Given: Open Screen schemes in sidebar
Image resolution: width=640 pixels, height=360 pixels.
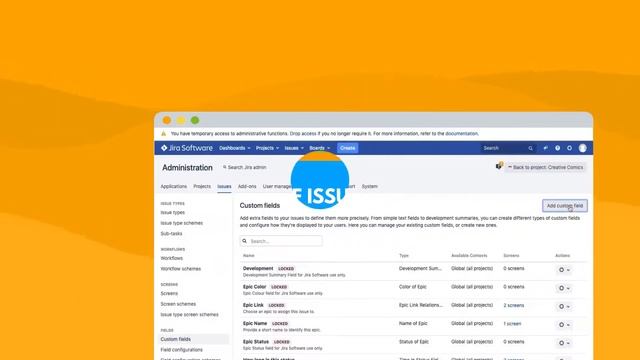Looking at the screenshot, I should pyautogui.click(x=178, y=304).
